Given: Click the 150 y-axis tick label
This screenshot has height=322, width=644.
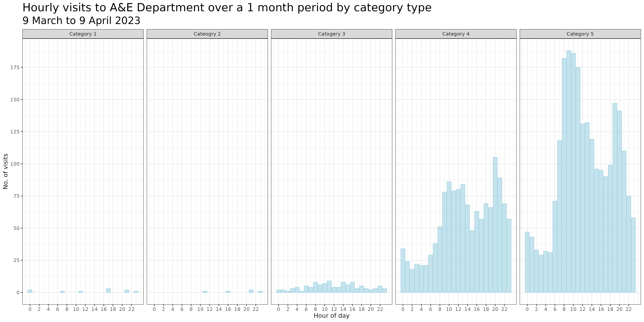Looking at the screenshot, I should pyautogui.click(x=15, y=100).
